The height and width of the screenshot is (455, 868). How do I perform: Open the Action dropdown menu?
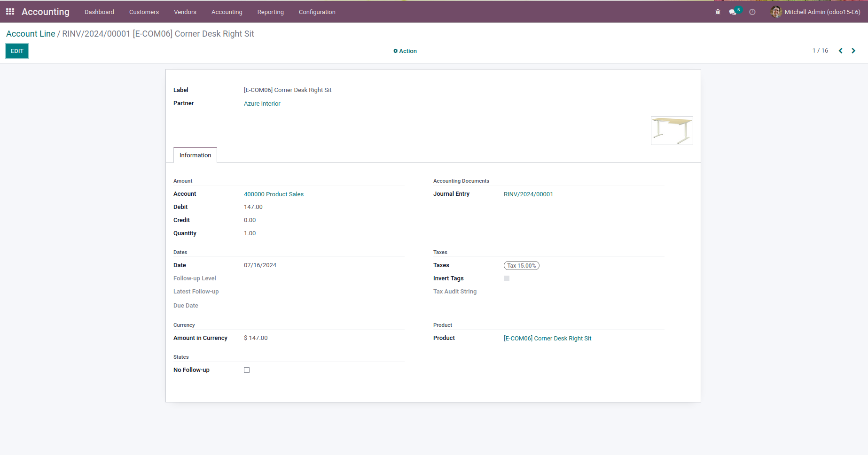click(x=405, y=51)
